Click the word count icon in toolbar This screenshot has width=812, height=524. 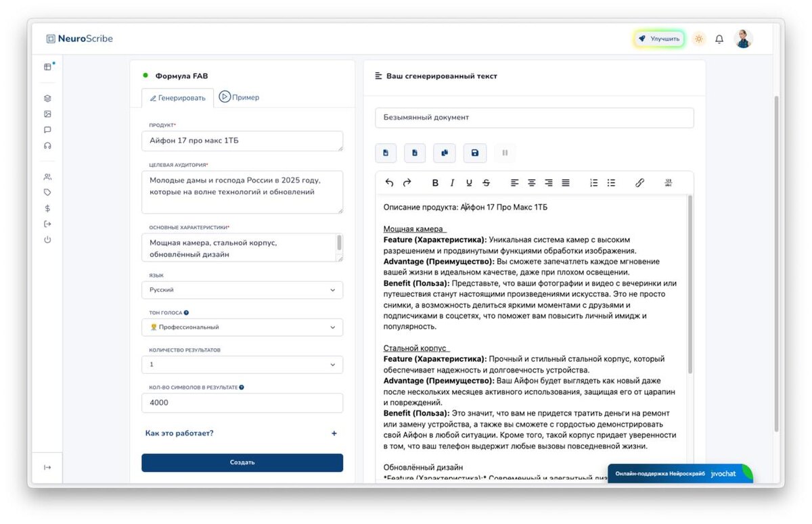click(669, 183)
